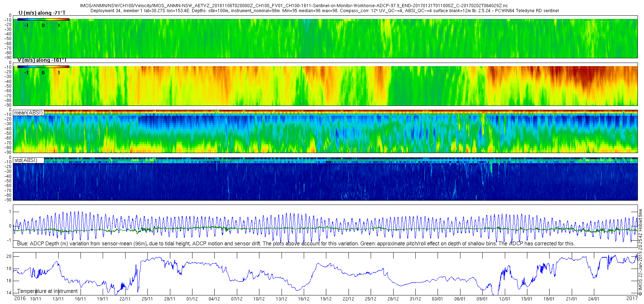Click the 'U (m/s) along -71°T' title
The height and width of the screenshot is (304, 644).
(x=42, y=13)
